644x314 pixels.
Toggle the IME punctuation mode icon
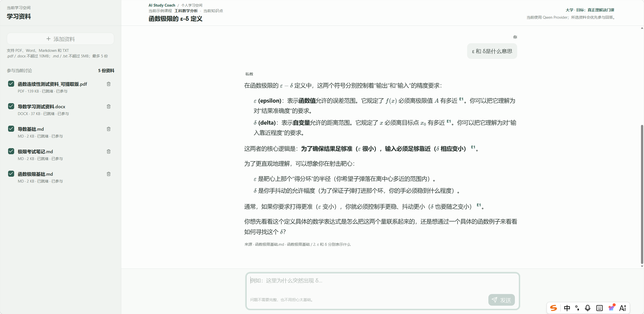(x=577, y=308)
